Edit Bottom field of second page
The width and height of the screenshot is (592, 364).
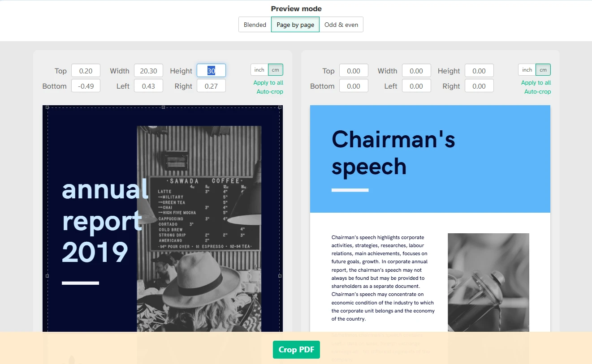coord(354,86)
